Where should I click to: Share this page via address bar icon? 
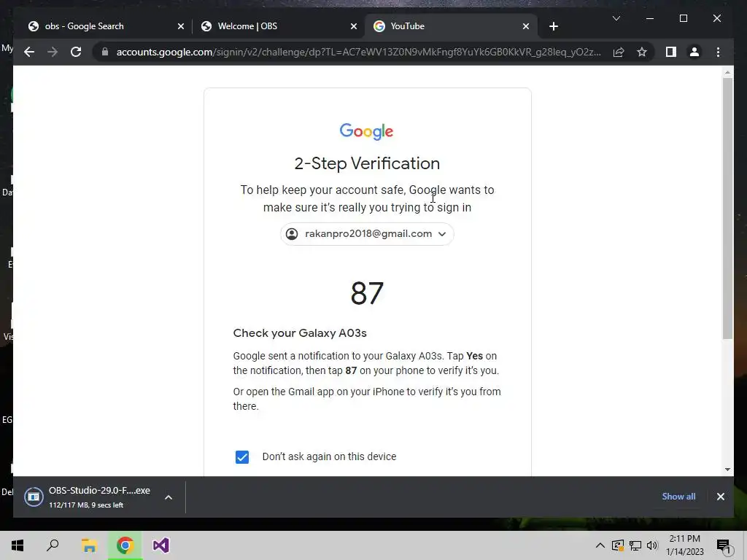point(619,52)
